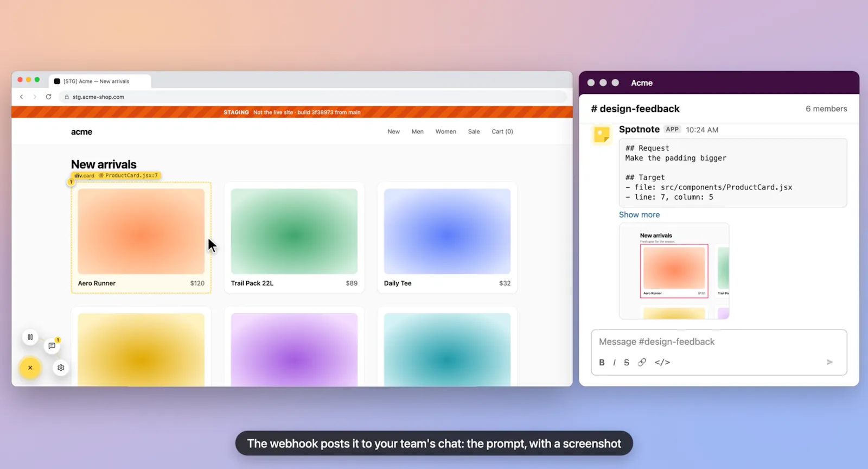The height and width of the screenshot is (469, 868).
Task: Click the Make the padding bigger text
Action: (x=675, y=158)
